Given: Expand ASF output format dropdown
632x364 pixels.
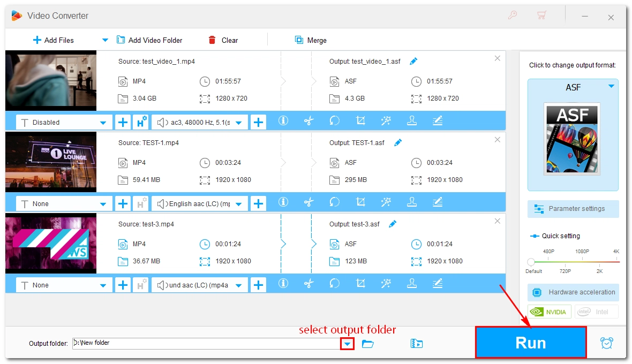Looking at the screenshot, I should [x=611, y=86].
